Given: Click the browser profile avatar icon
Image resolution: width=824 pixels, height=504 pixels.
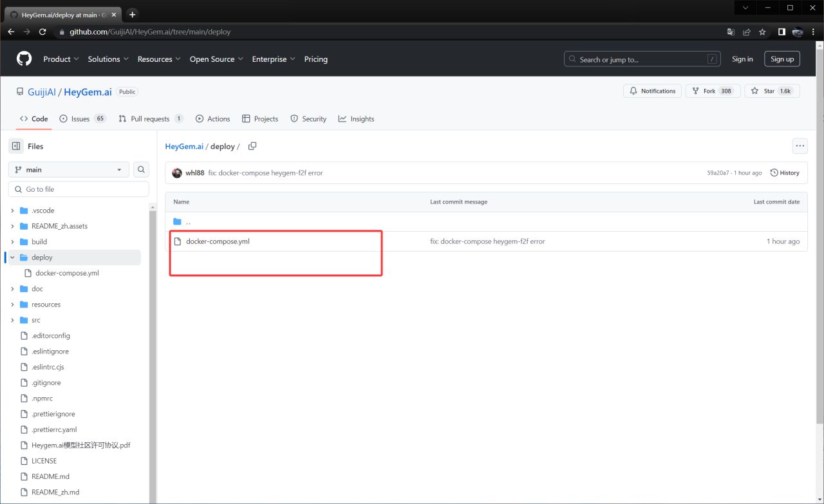Looking at the screenshot, I should click(x=798, y=32).
